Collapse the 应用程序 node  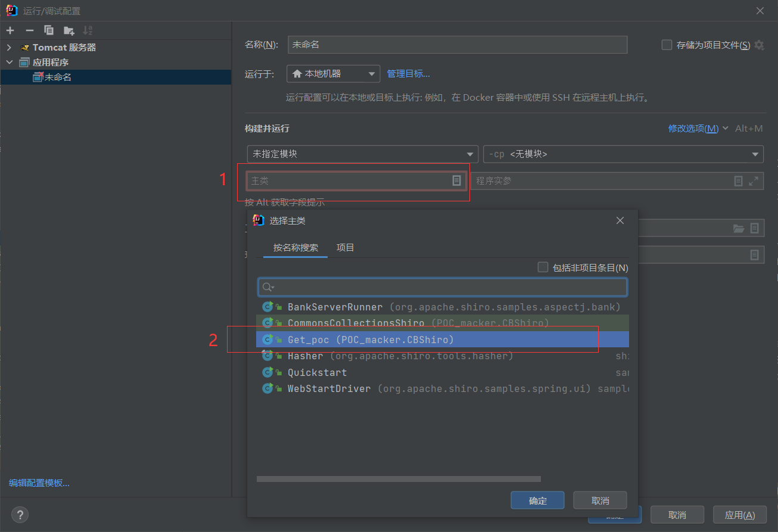point(9,62)
